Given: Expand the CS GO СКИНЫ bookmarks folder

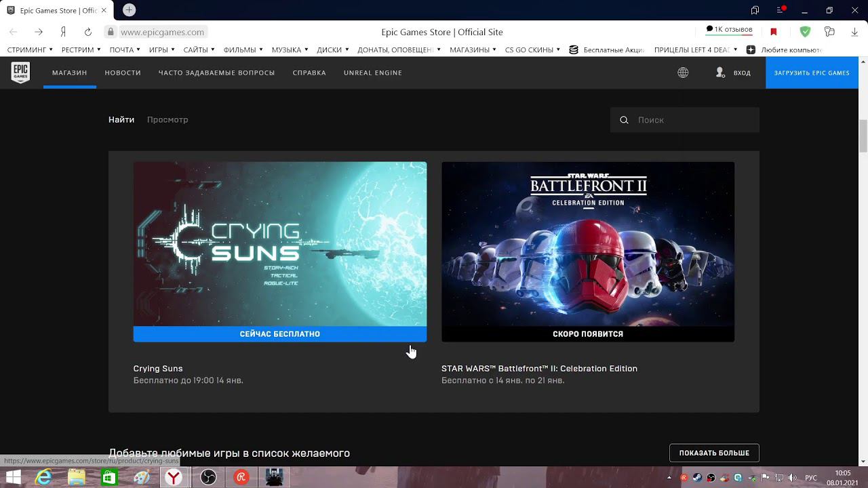Looking at the screenshot, I should (x=532, y=49).
